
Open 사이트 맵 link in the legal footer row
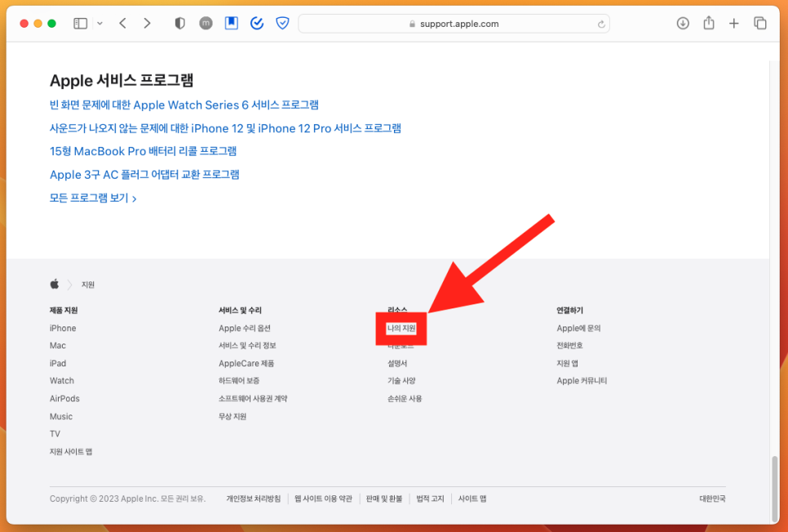tap(471, 499)
